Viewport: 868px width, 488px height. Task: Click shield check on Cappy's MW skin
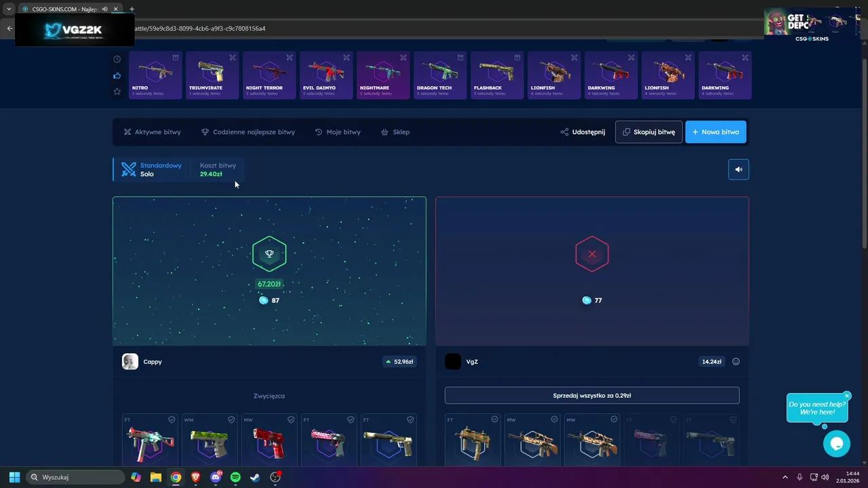coord(291,420)
